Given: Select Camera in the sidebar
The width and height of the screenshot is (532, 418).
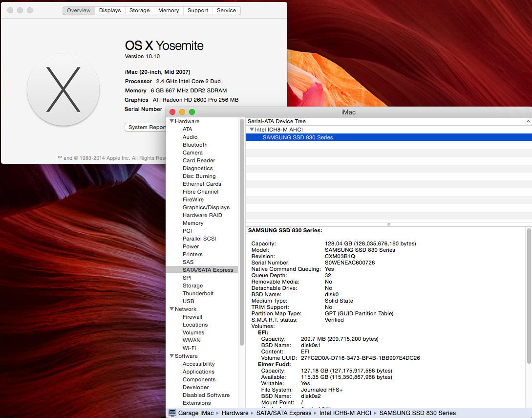Looking at the screenshot, I should pyautogui.click(x=192, y=153).
